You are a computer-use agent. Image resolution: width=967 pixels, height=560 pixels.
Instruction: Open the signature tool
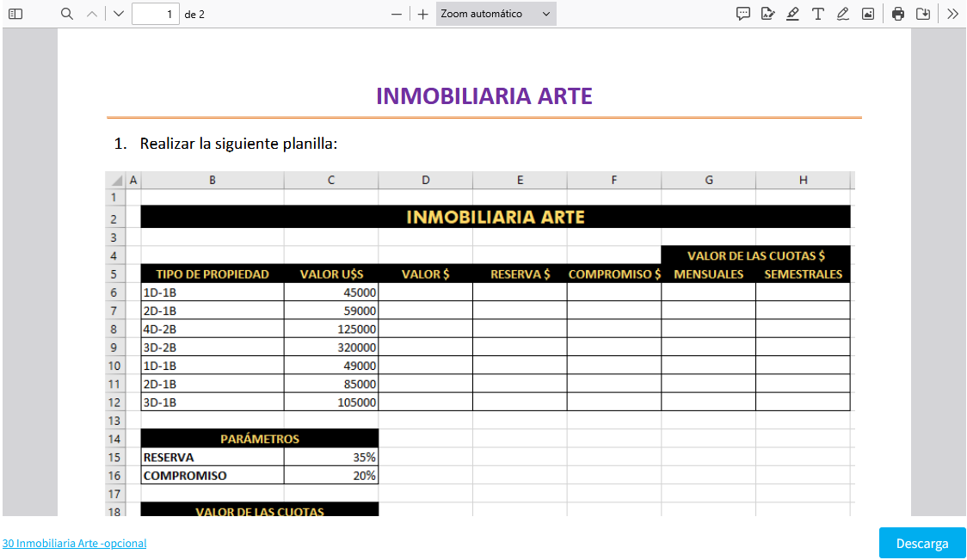[768, 14]
